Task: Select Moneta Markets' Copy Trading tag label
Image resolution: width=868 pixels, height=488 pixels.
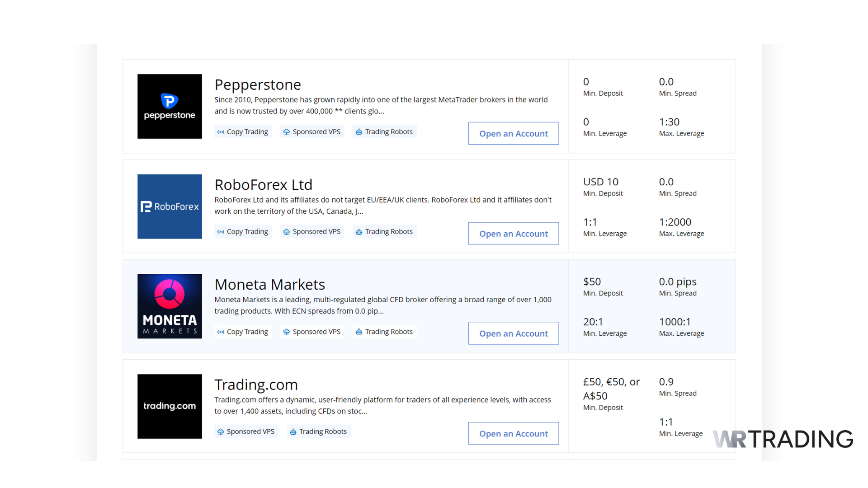Action: click(247, 332)
